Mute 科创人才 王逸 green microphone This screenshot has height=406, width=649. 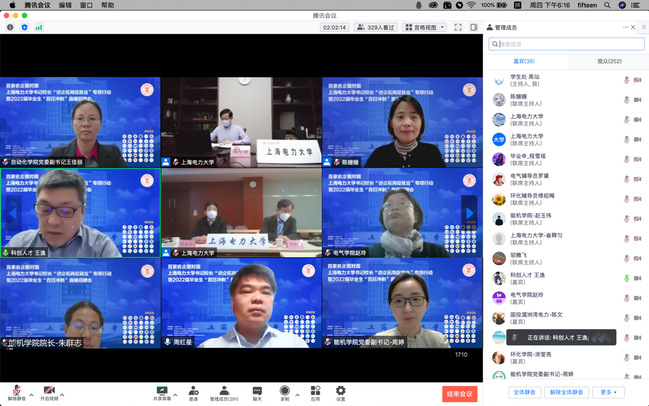pos(626,278)
